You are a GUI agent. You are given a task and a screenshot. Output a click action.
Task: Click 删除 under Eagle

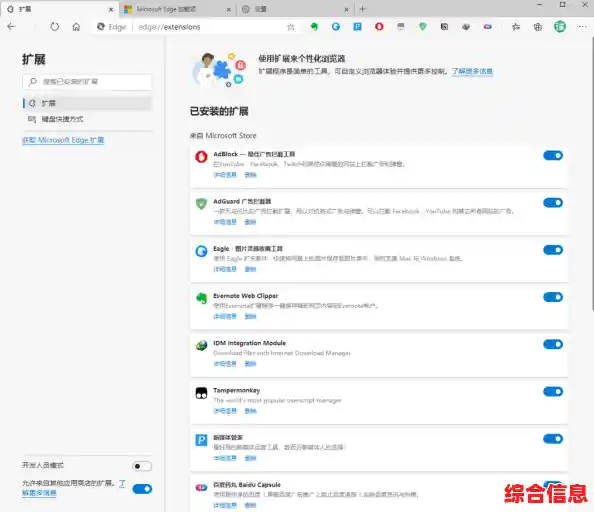(250, 269)
